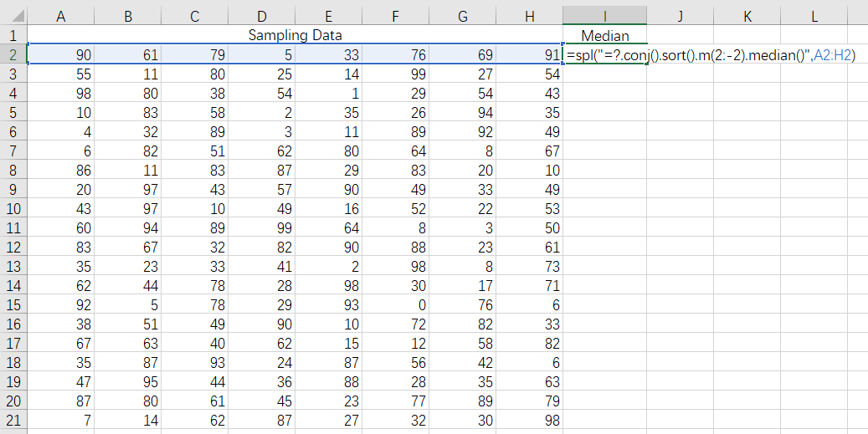The width and height of the screenshot is (868, 434).
Task: Select row 11 header
Action: click(14, 227)
